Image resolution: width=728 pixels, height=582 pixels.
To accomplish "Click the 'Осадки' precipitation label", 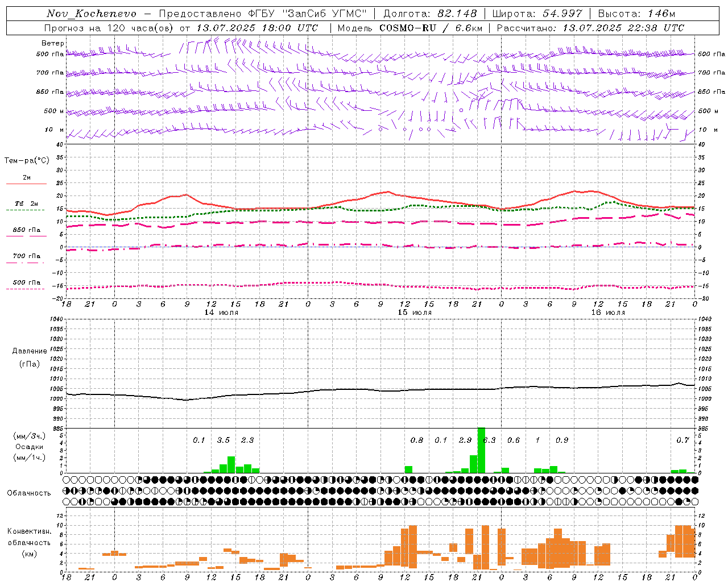I will [x=30, y=447].
